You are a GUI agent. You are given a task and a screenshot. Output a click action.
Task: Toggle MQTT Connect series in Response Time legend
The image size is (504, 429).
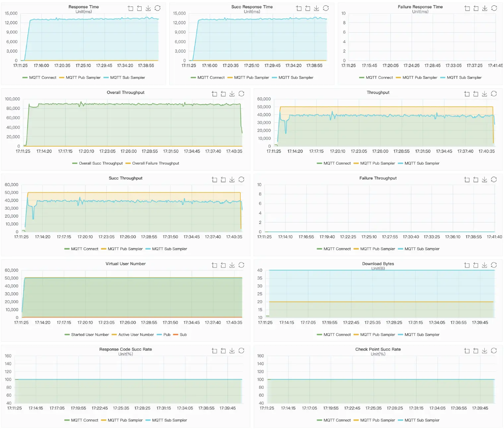39,78
